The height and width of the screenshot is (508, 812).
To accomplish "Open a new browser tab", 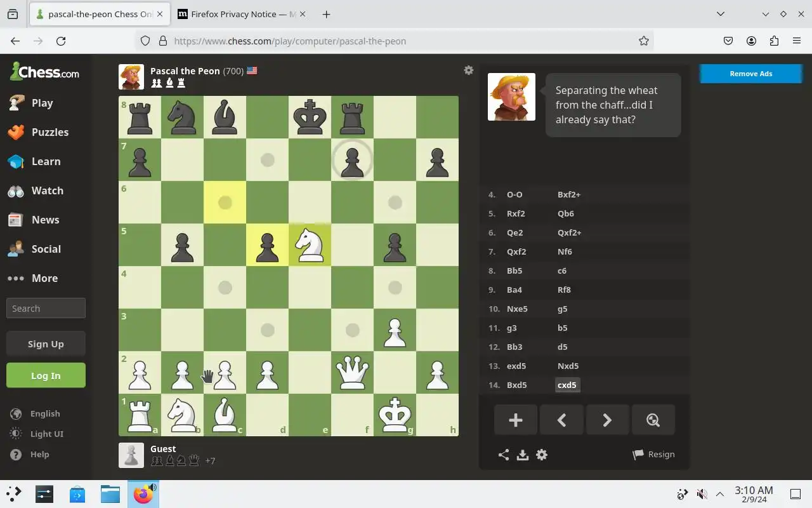I will (x=326, y=14).
